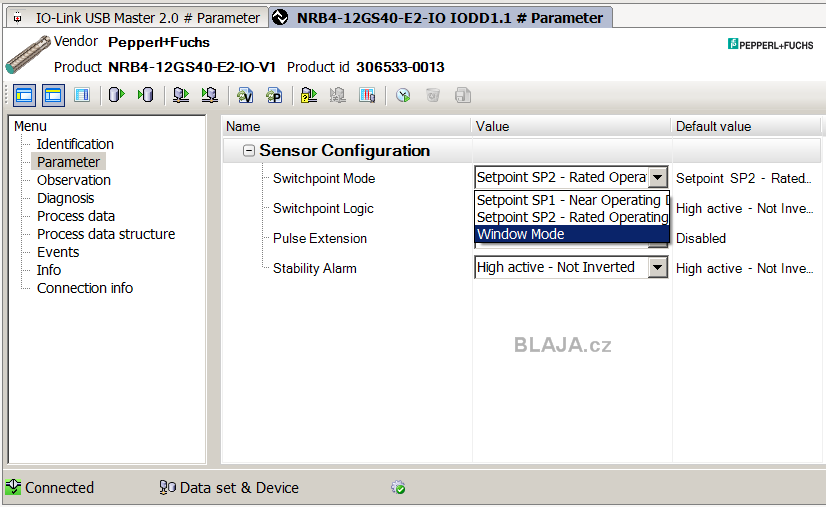Click the greyed-out compare devices icon
826x507 pixels.
pos(338,95)
